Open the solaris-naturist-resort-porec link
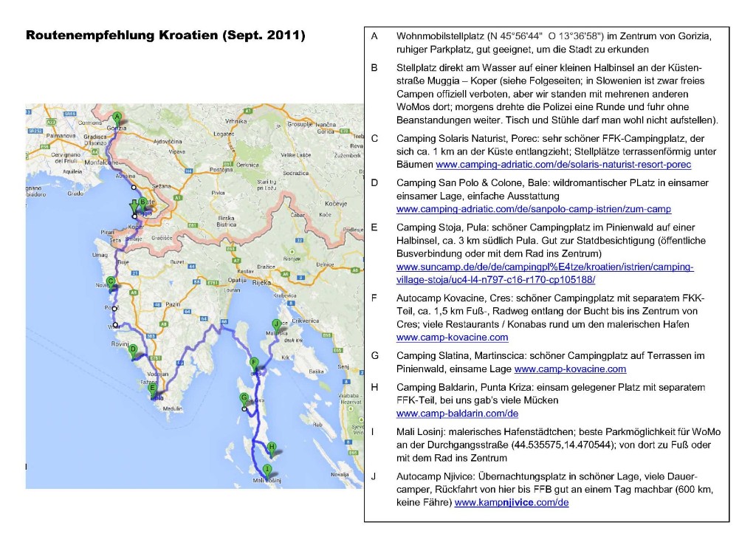The height and width of the screenshot is (534, 756). click(x=563, y=165)
